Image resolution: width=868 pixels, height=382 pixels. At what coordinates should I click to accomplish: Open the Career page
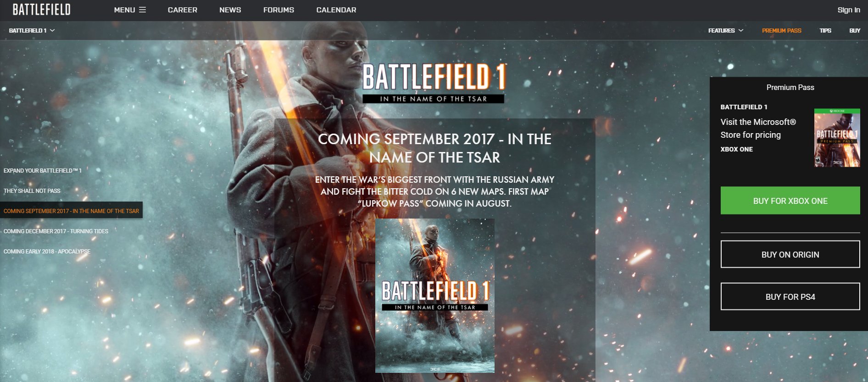click(183, 10)
